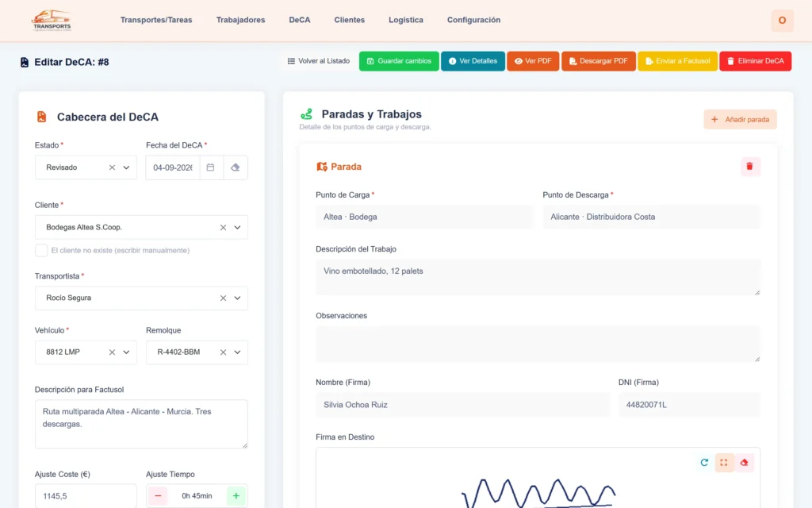The width and height of the screenshot is (812, 508).
Task: Increase Ajuste Tiempo with plus button
Action: click(236, 496)
